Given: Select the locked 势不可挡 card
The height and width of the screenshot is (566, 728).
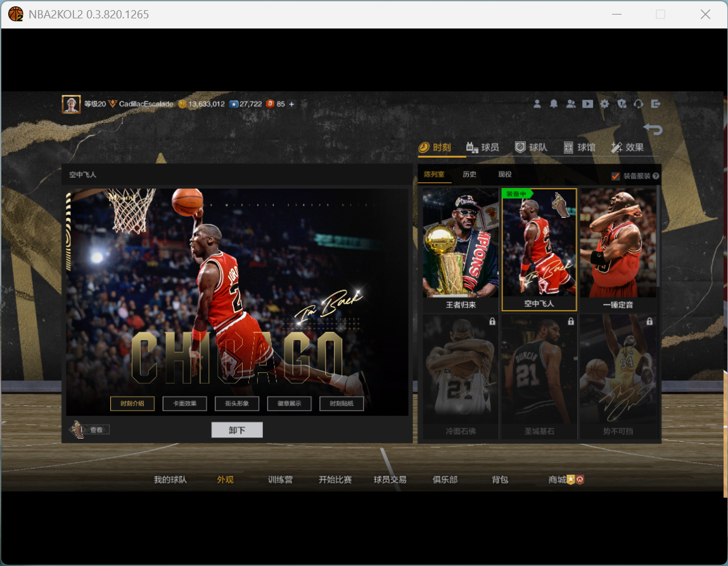Looking at the screenshot, I should coord(618,376).
